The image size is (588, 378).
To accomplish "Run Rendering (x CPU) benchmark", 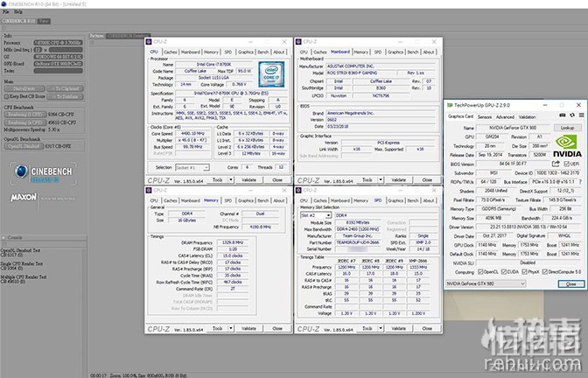I will (25, 122).
